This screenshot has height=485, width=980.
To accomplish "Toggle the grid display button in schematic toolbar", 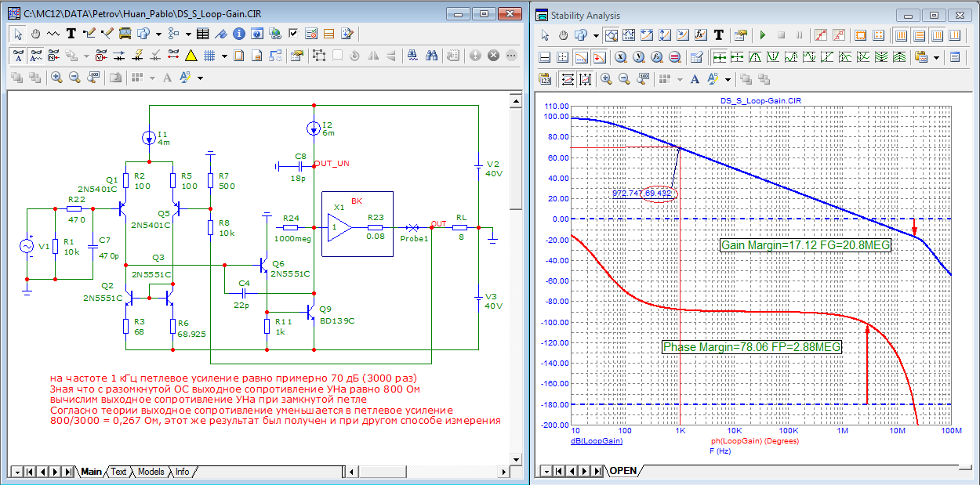I will pos(209,56).
